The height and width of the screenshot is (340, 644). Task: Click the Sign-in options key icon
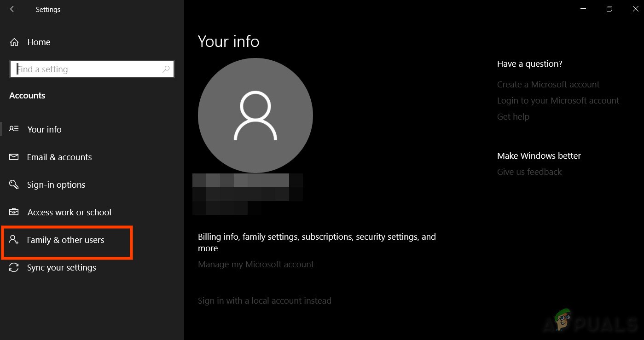point(14,184)
